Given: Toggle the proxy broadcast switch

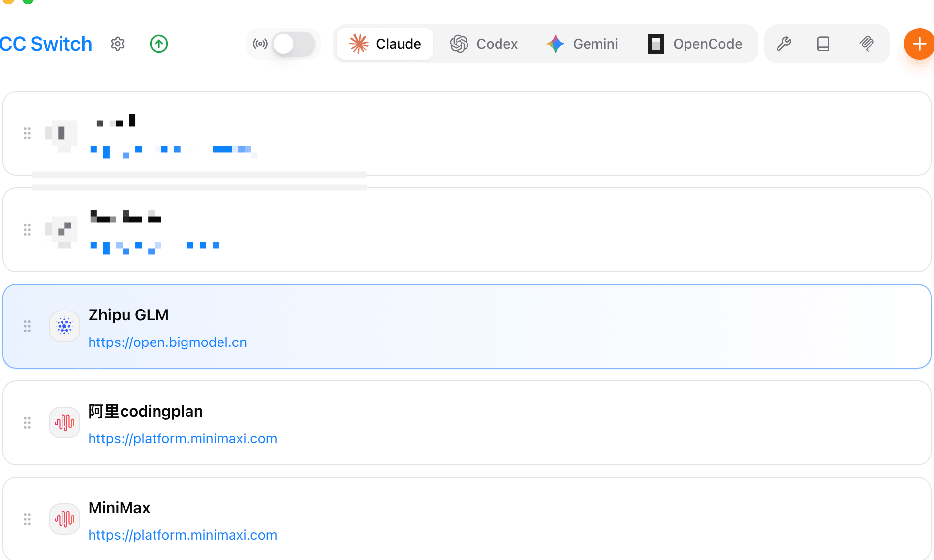Looking at the screenshot, I should (294, 44).
